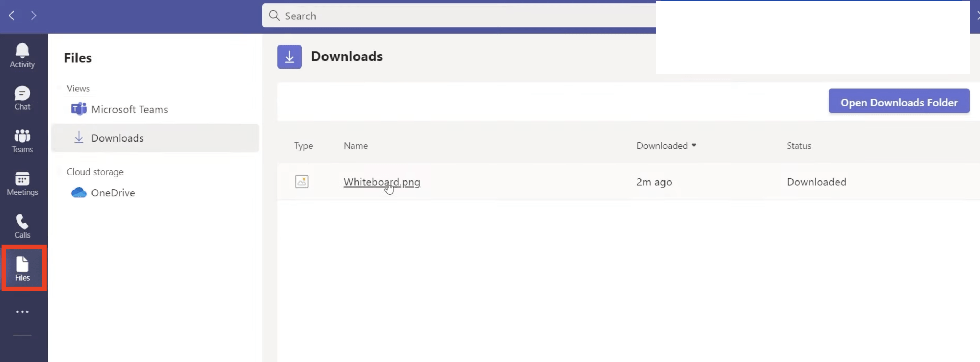Image resolution: width=980 pixels, height=362 pixels.
Task: Select the Downloads view
Action: [155, 138]
